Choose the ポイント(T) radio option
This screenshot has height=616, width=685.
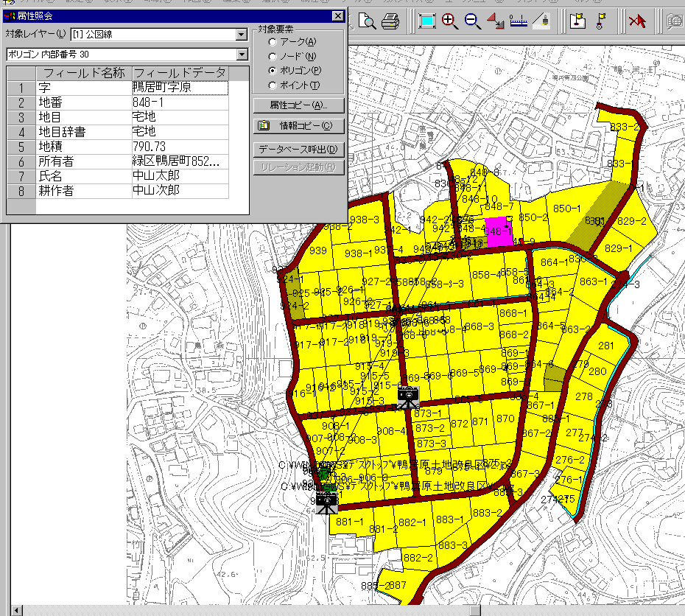(273, 85)
